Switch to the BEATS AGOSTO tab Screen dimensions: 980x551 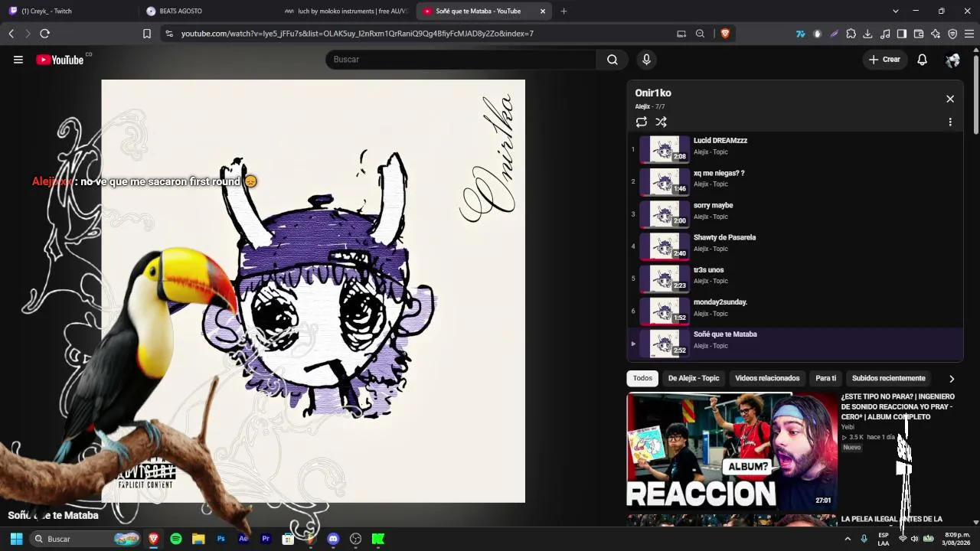pos(207,11)
